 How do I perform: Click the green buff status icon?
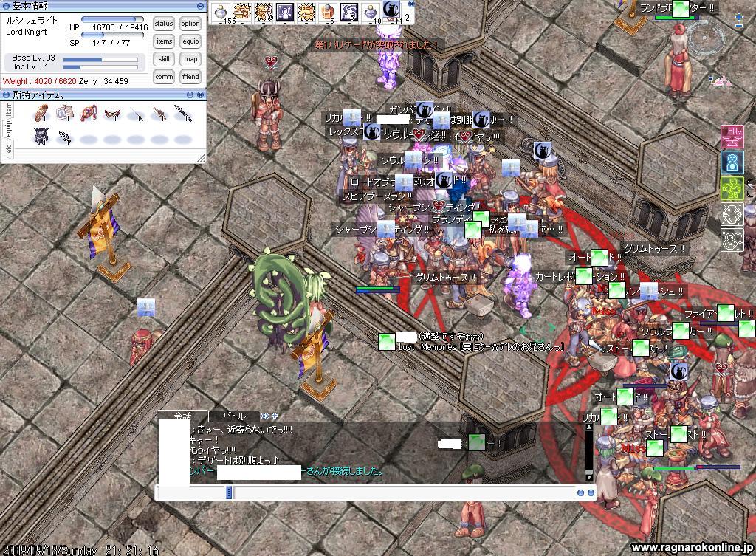click(732, 188)
